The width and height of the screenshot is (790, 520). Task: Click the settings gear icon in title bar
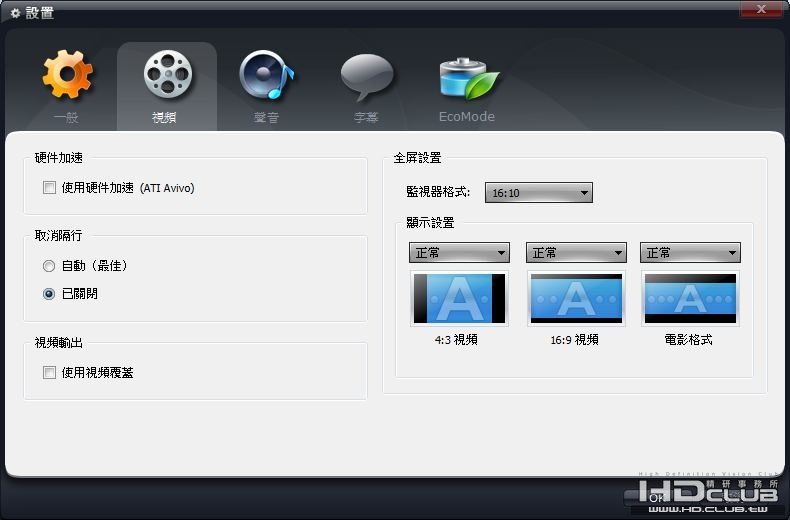(x=15, y=13)
